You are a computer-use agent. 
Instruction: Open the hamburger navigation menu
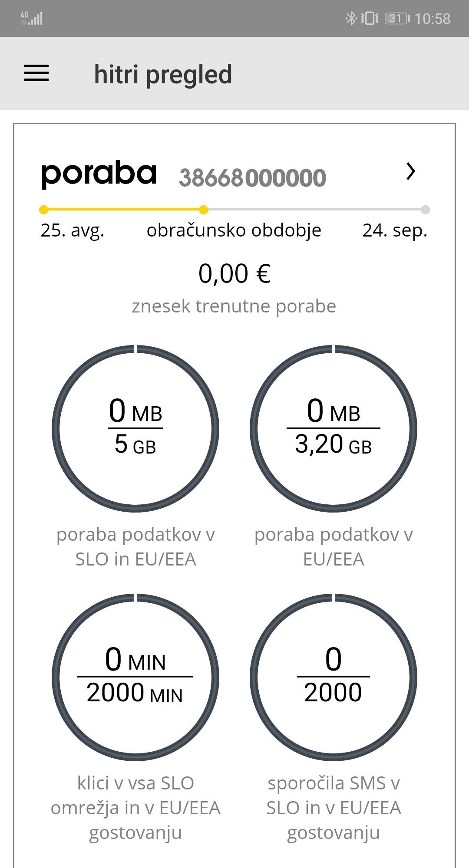coord(36,73)
